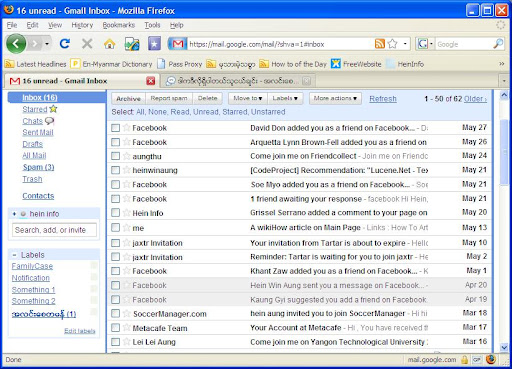Star the aungthu Friendcollect email
Image resolution: width=512 pixels, height=369 pixels.
(126, 156)
